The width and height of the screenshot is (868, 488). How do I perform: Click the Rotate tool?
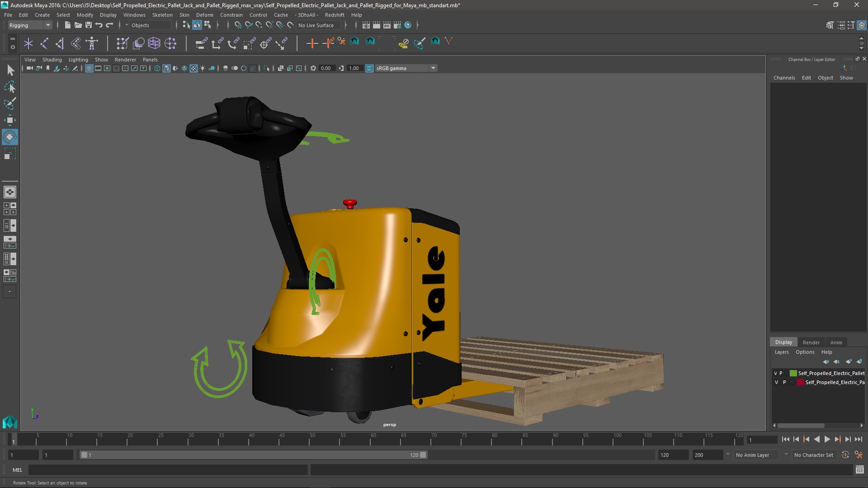[x=10, y=137]
